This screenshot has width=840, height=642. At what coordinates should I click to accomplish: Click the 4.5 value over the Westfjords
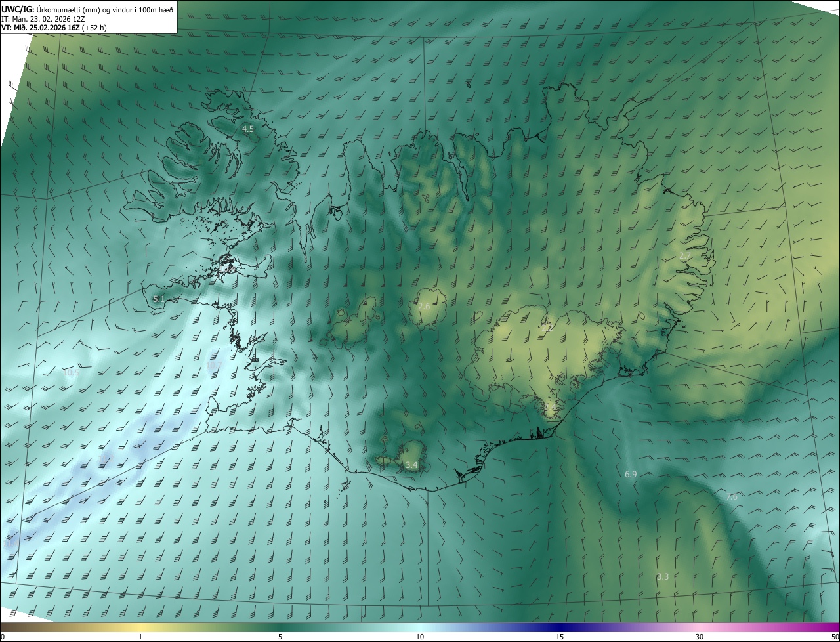pyautogui.click(x=248, y=129)
